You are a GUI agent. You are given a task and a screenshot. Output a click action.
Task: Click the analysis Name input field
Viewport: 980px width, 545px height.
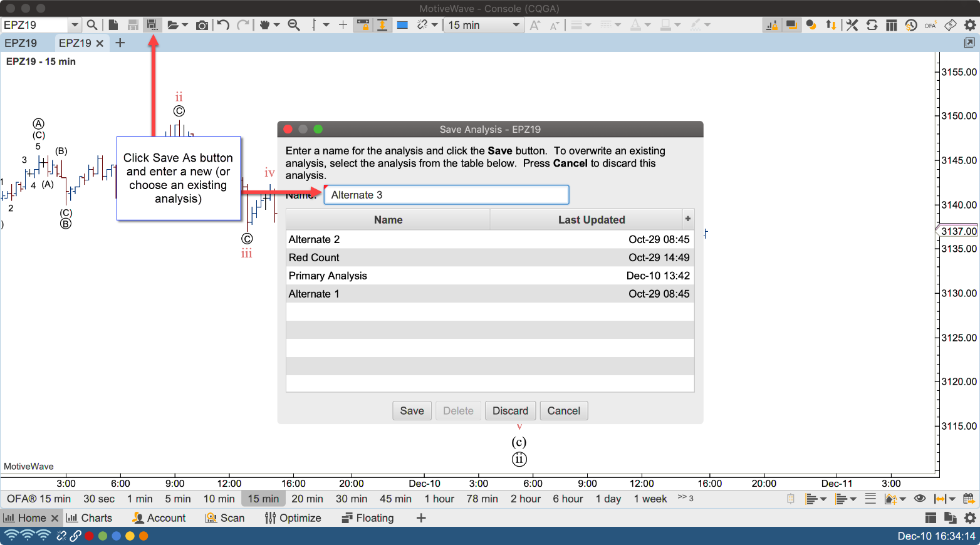[x=446, y=195]
